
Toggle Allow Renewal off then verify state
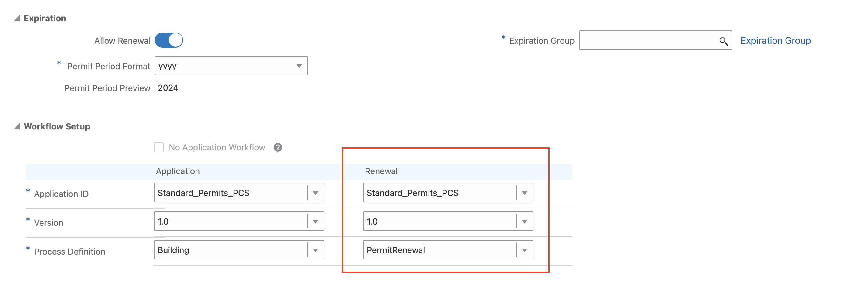point(169,40)
